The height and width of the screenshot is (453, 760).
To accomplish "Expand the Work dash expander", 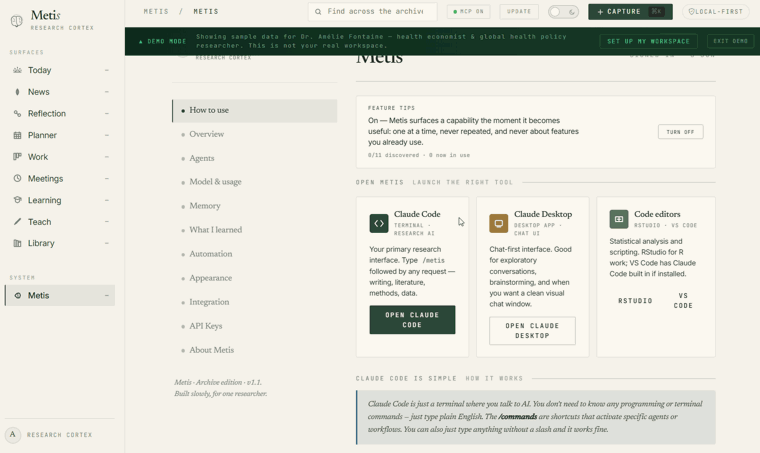I will click(107, 157).
